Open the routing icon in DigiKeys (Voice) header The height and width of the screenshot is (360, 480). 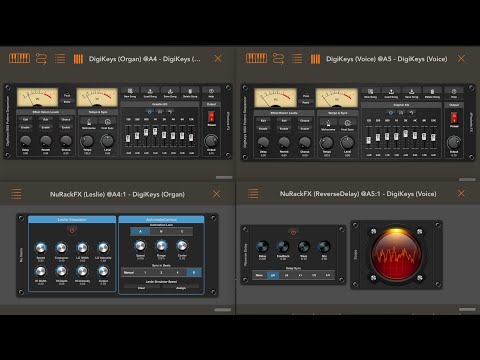point(278,59)
